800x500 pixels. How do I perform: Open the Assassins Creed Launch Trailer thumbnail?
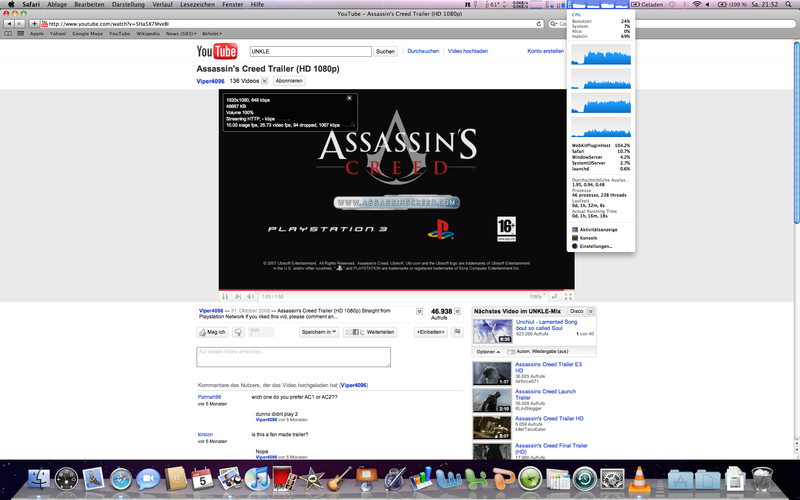(x=492, y=401)
